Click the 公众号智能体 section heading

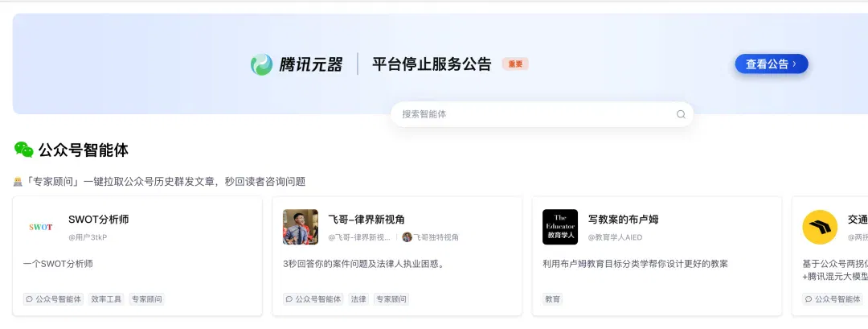pyautogui.click(x=84, y=150)
